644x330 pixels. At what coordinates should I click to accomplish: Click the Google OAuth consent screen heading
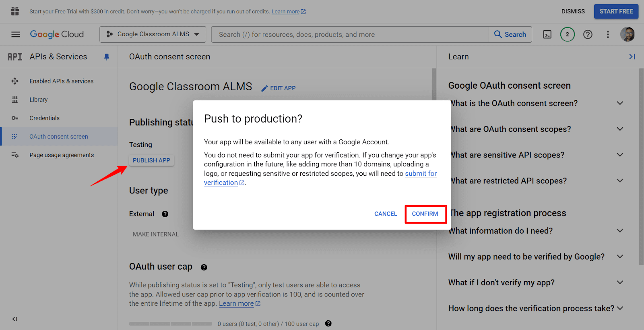(510, 85)
